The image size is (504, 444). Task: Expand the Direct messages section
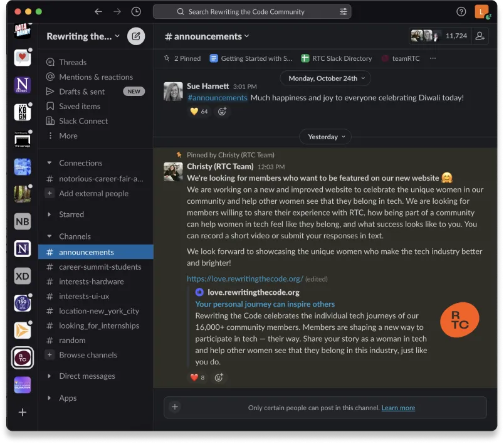(49, 376)
